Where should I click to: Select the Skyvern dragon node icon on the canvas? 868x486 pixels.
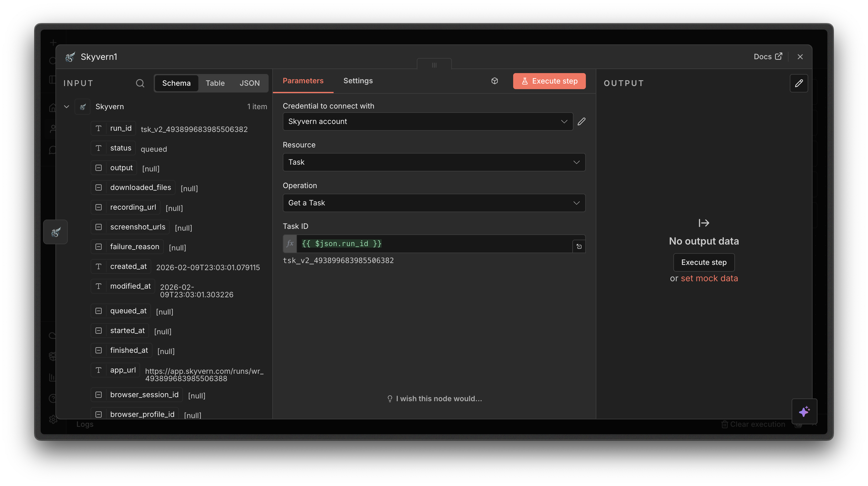55,232
